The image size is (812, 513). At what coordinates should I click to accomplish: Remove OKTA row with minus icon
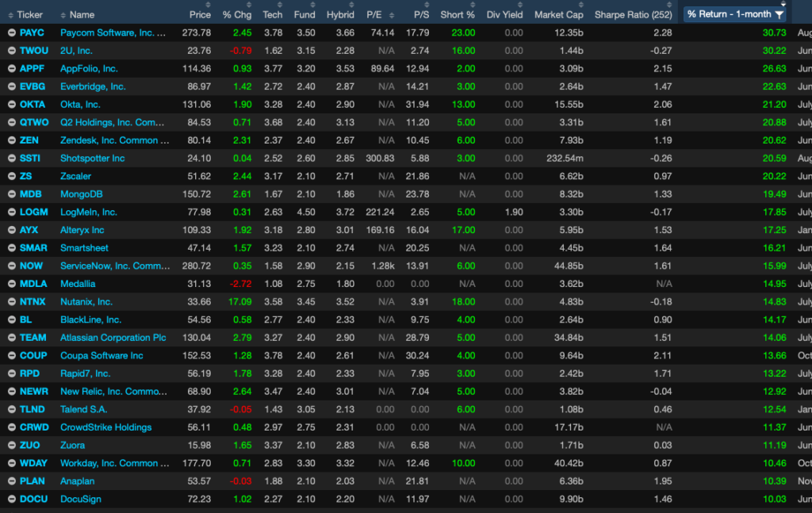[11, 105]
